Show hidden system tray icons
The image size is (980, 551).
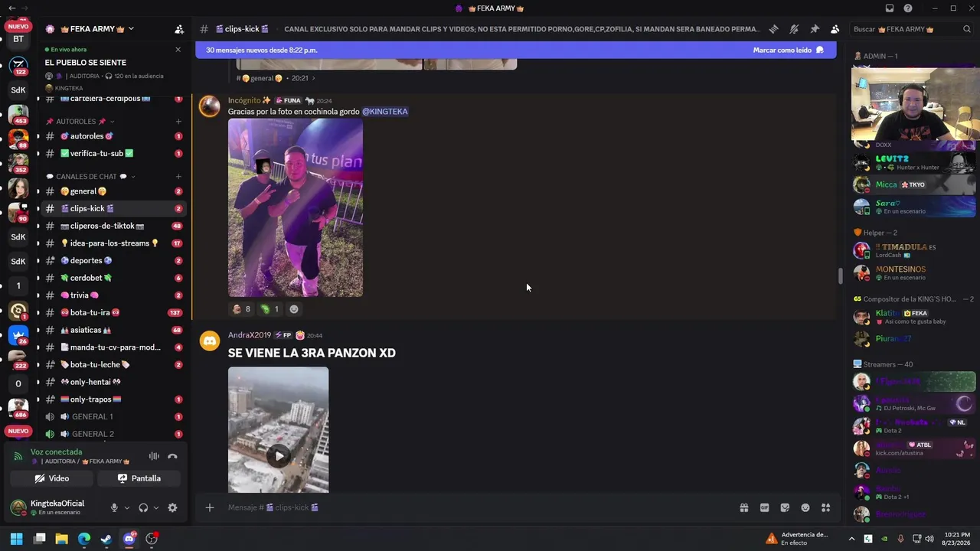point(852,539)
